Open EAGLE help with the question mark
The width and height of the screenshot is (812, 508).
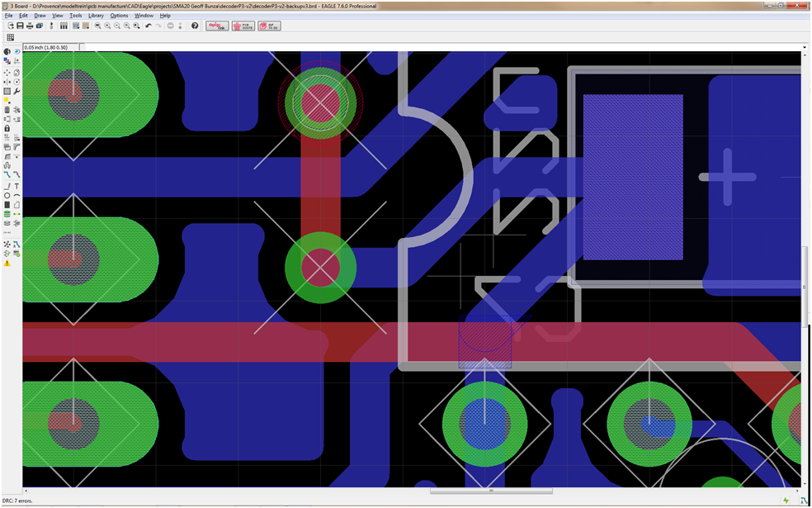click(195, 26)
